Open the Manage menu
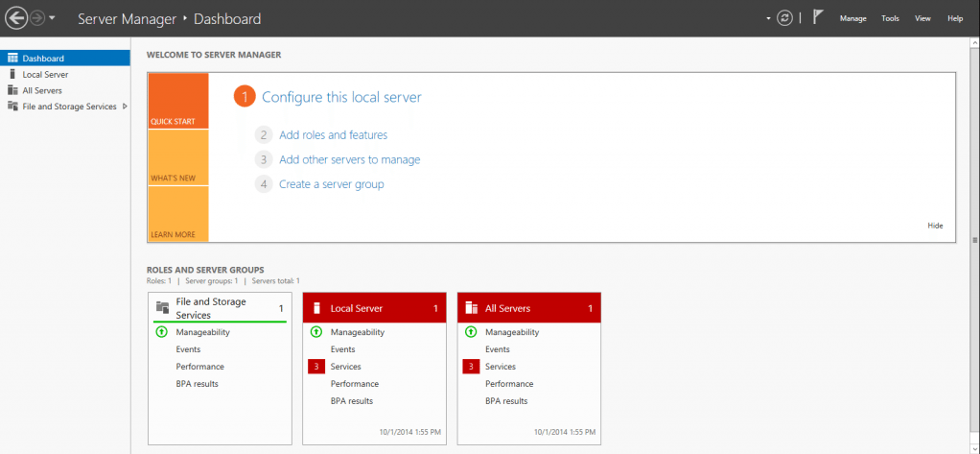The height and width of the screenshot is (454, 980). 852,18
